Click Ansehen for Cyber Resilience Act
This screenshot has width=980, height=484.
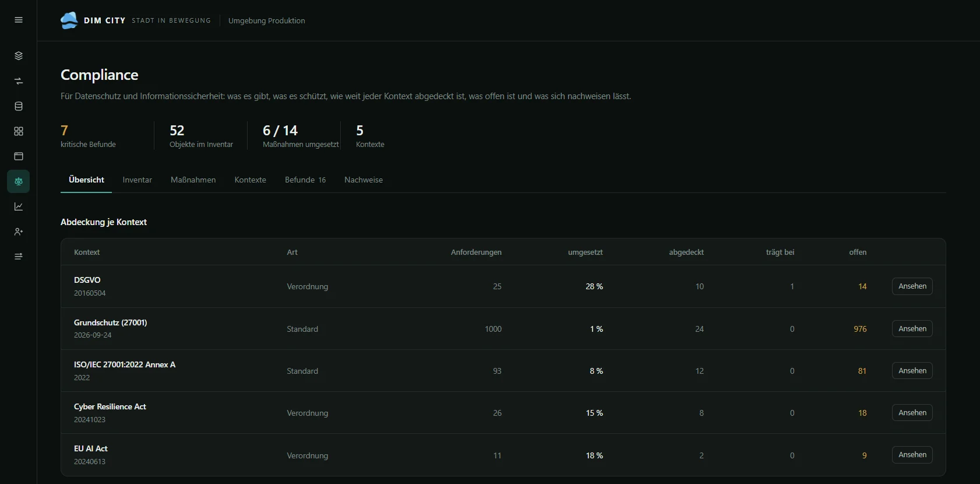pos(912,413)
